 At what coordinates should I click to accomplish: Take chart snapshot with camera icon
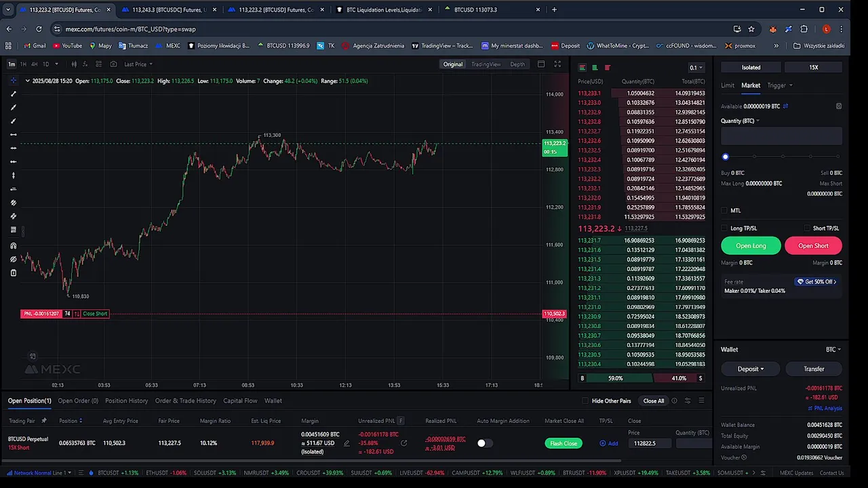113,64
